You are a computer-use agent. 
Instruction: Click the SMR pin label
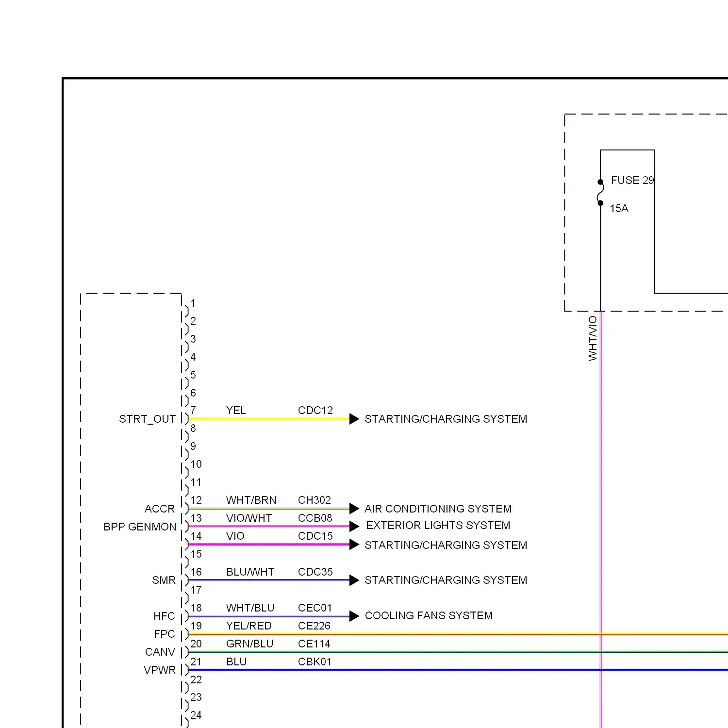point(164,580)
